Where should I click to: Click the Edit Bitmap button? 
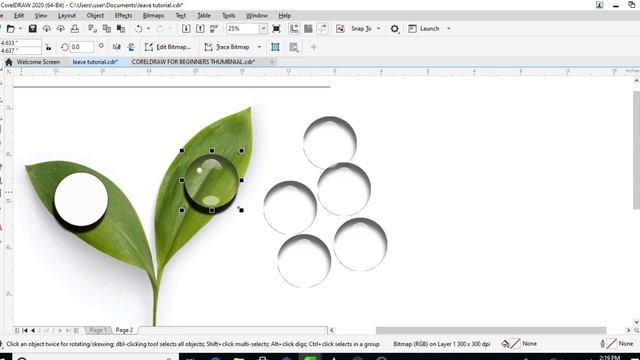click(168, 47)
